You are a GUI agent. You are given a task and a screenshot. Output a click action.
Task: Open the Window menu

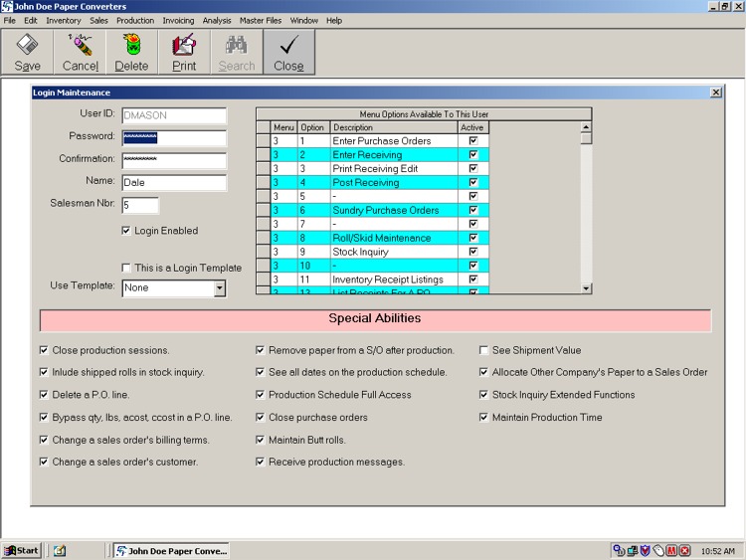point(304,21)
